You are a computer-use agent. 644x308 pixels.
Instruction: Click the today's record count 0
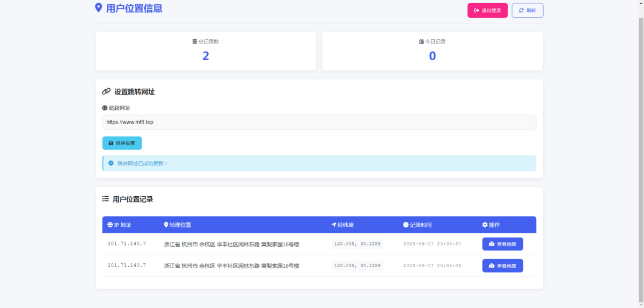[433, 56]
